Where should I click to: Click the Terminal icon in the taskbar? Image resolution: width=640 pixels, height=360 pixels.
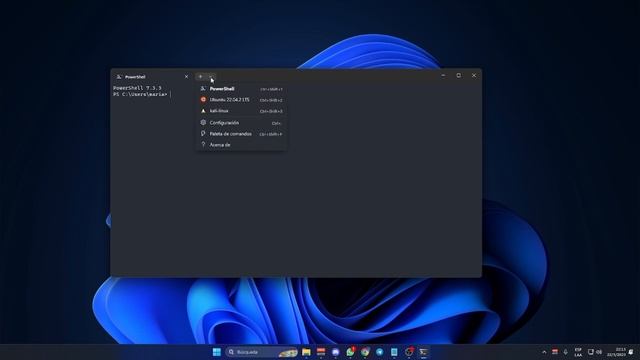click(424, 352)
